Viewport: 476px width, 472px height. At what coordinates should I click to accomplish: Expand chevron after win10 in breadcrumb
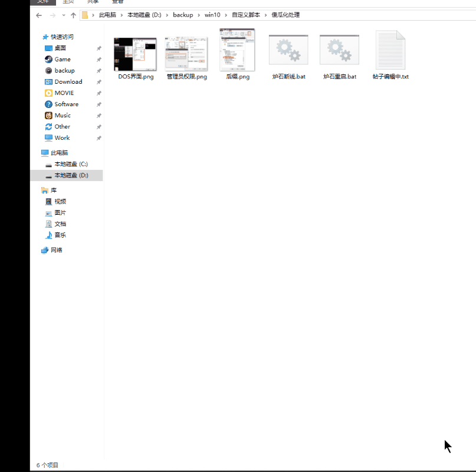(x=226, y=15)
